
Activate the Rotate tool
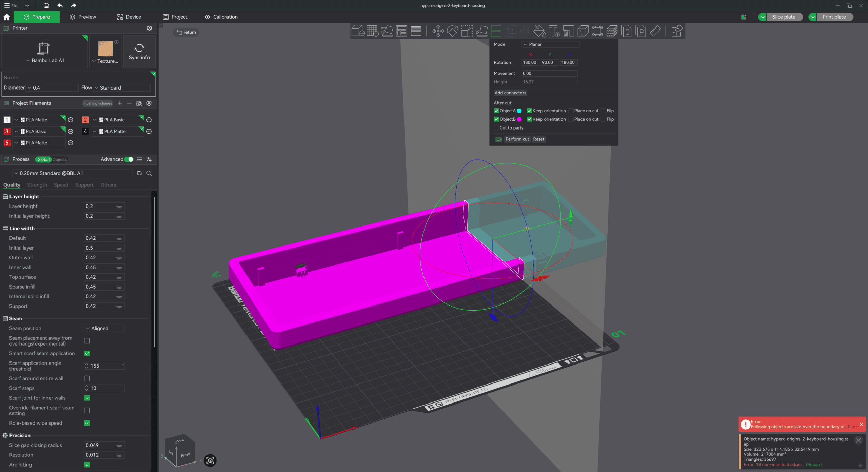(453, 31)
